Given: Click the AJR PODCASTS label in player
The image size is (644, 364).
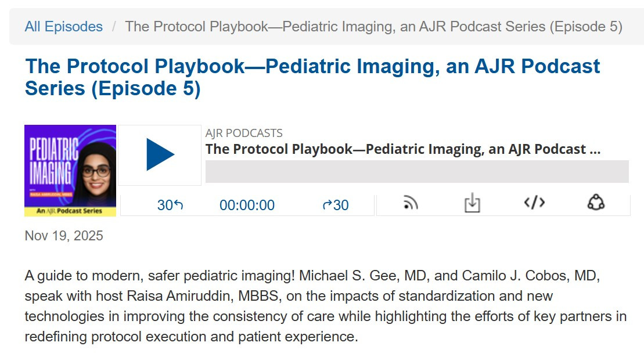Looking at the screenshot, I should pos(244,133).
